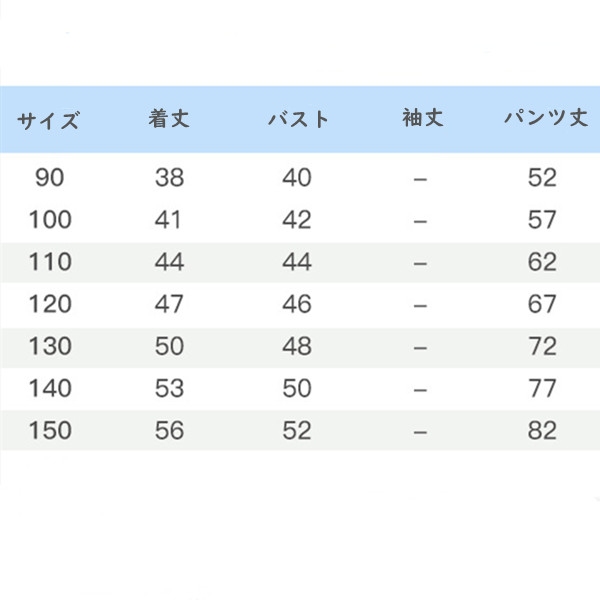Click the バスト column header
The height and width of the screenshot is (600, 600).
pos(298,119)
